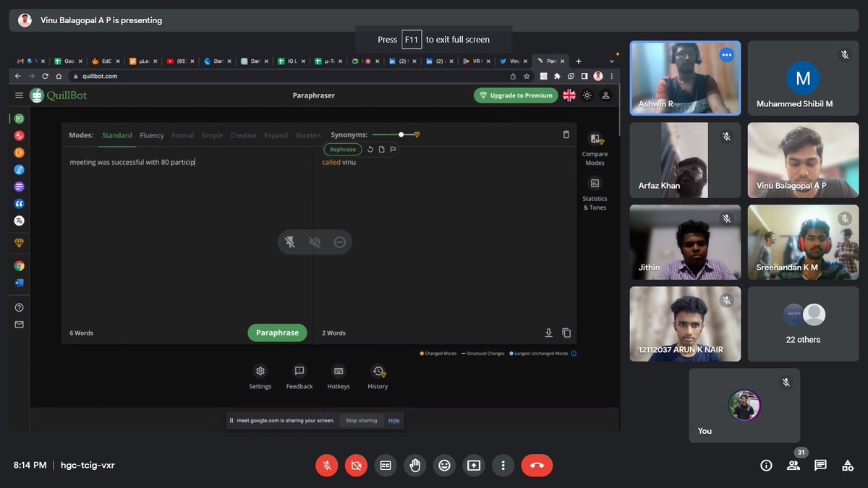Flag the rephrased sentence
868x488 pixels.
(393, 150)
